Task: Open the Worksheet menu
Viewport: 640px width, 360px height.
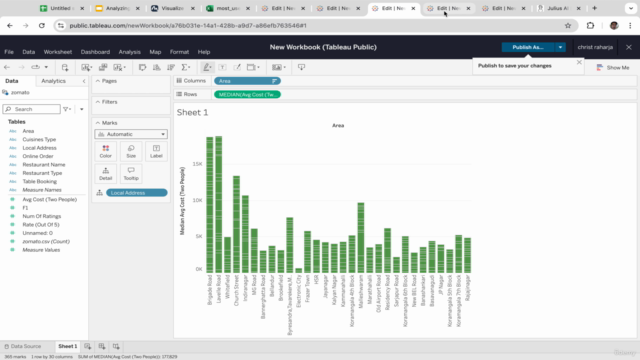Action: tap(58, 52)
